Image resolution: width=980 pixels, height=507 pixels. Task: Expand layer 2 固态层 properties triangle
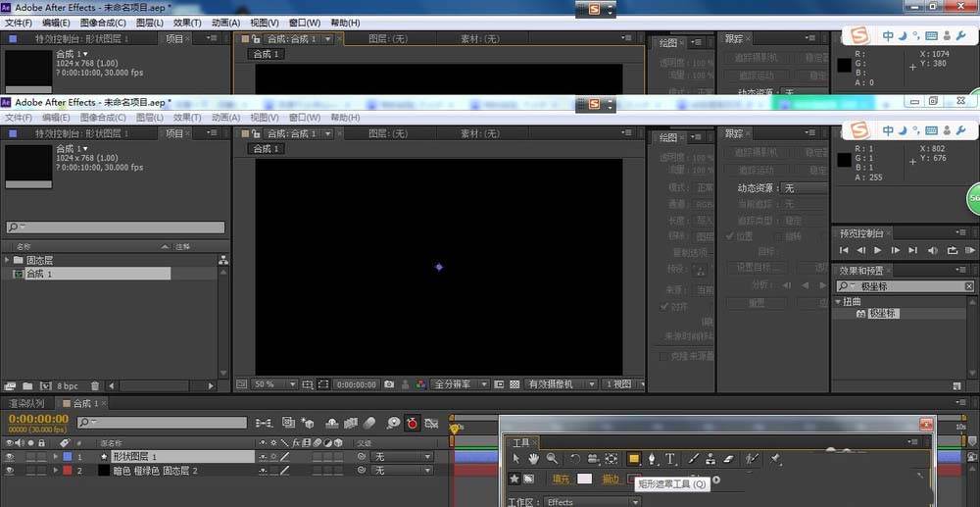(x=56, y=471)
